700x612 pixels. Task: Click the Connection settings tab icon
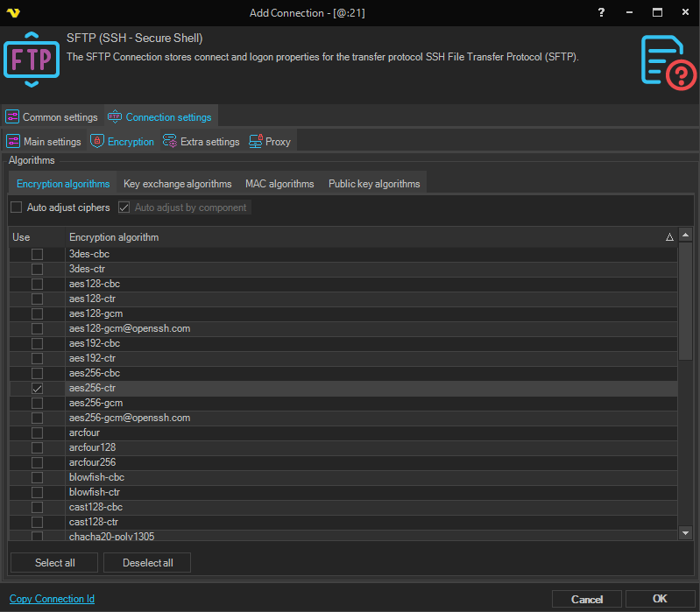point(115,117)
